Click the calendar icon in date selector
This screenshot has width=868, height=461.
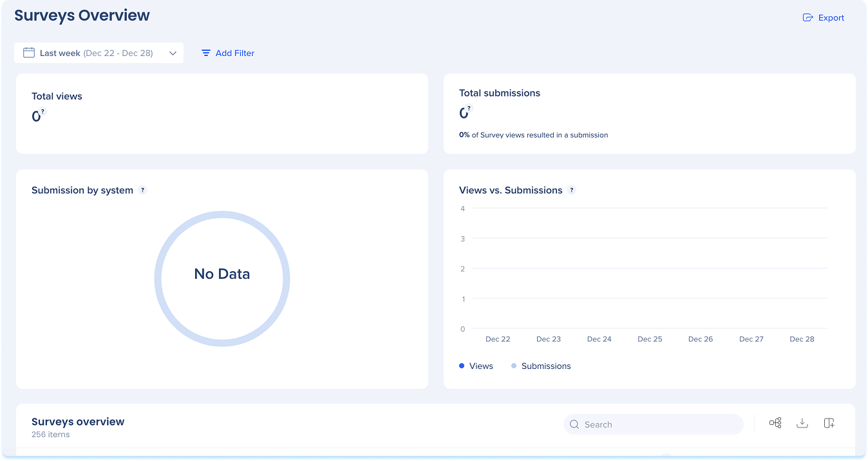tap(29, 53)
